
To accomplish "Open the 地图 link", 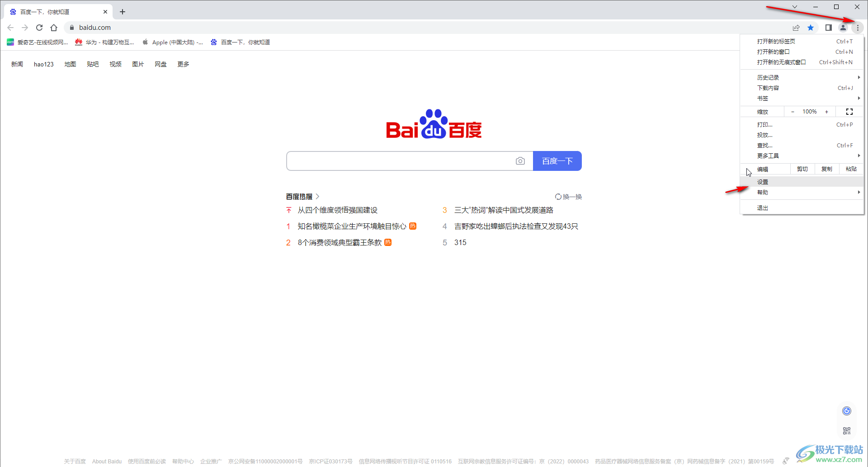I will coord(70,64).
